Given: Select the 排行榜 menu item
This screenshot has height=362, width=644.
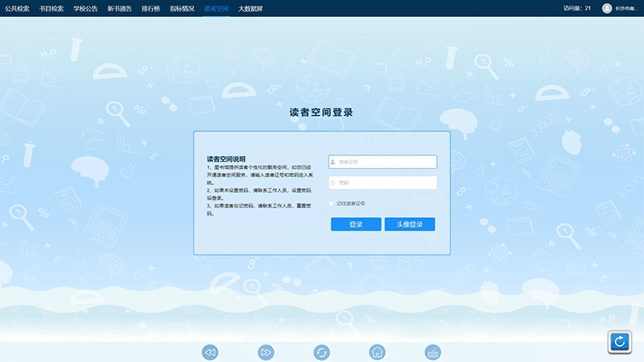Looking at the screenshot, I should click(x=151, y=8).
